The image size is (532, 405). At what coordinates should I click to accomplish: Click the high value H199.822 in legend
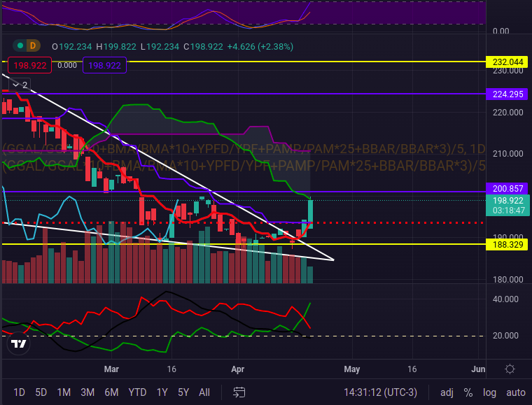pos(116,46)
